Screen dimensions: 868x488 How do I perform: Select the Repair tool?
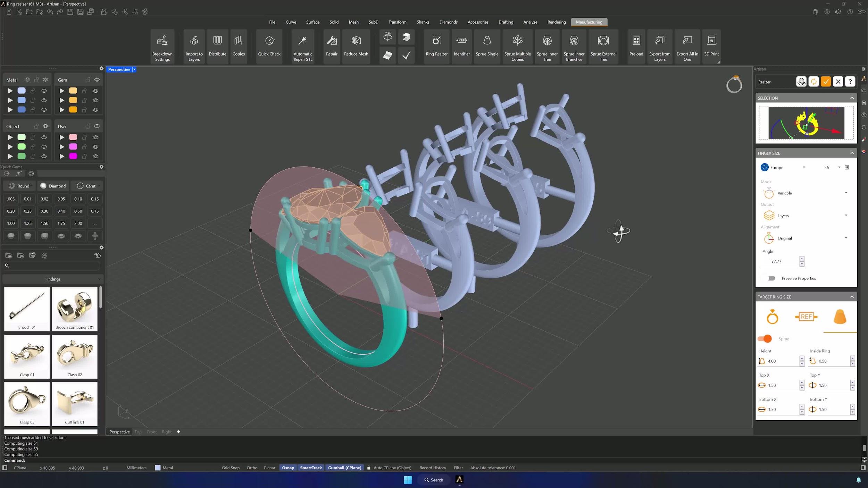coord(332,47)
